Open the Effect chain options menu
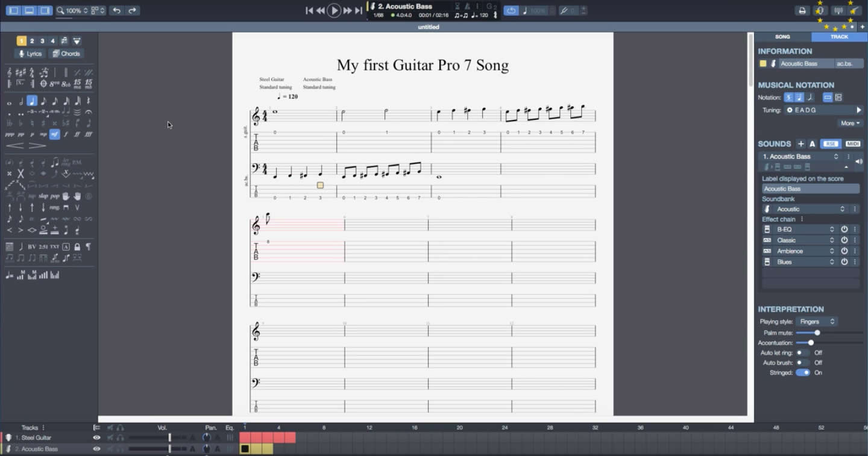Viewport: 868px width, 456px height. coord(802,219)
